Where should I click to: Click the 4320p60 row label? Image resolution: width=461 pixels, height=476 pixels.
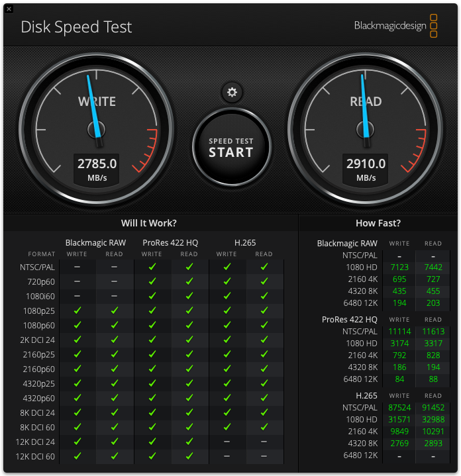tap(39, 399)
